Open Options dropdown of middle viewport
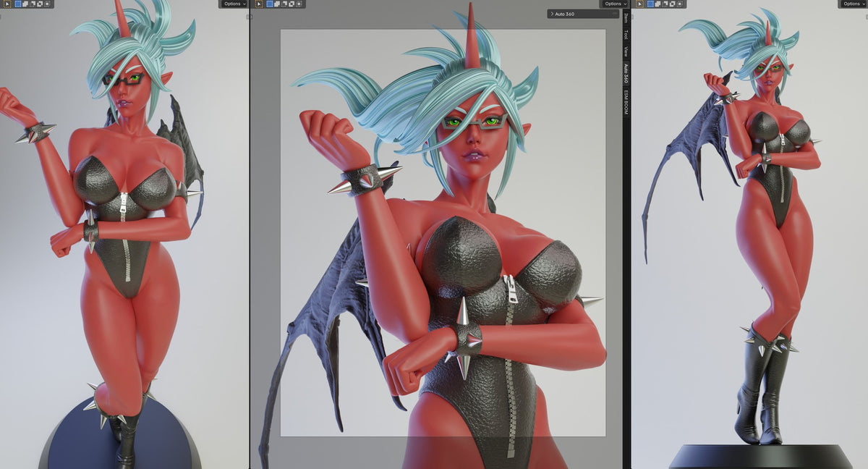The width and height of the screenshot is (868, 469). (615, 4)
